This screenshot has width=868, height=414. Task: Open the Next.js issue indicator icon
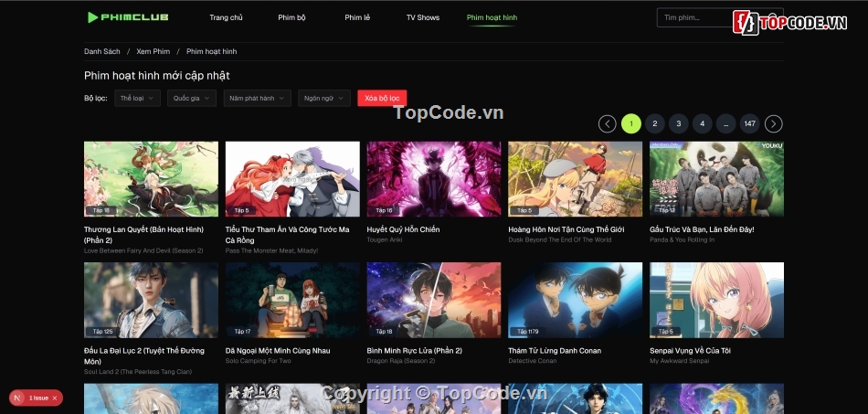tap(17, 398)
